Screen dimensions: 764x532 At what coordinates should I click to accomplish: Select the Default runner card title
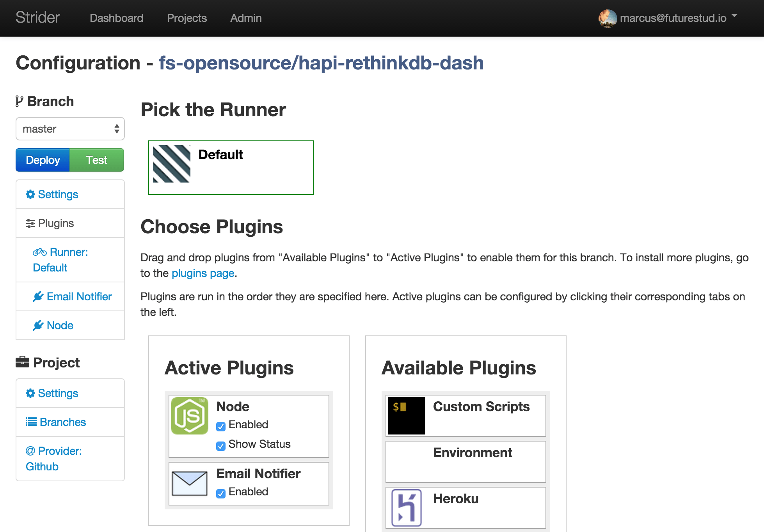(220, 154)
